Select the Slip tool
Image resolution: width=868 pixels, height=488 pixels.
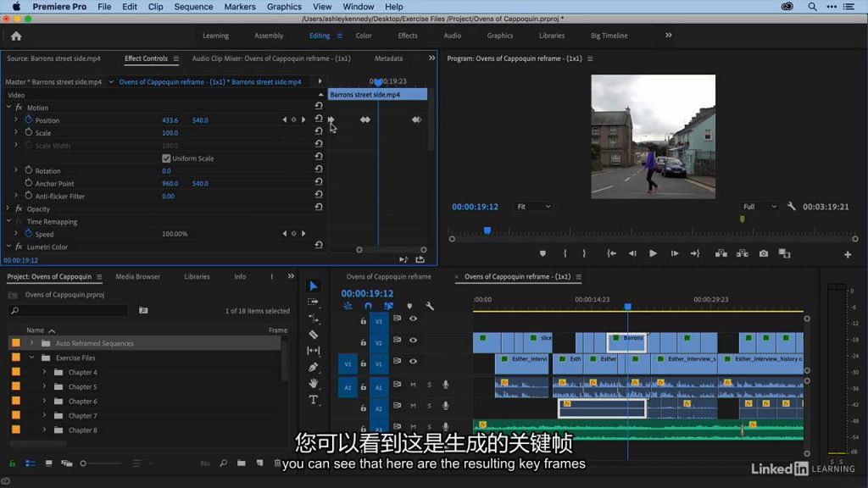pyautogui.click(x=314, y=350)
